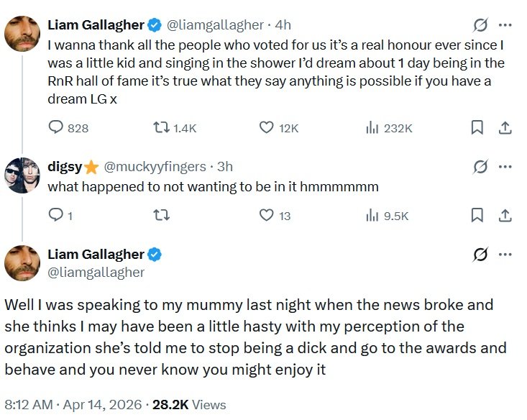Viewport: 527px width, 420px height.
Task: Open Grok icon on Liam's first tweet
Action: [x=480, y=24]
